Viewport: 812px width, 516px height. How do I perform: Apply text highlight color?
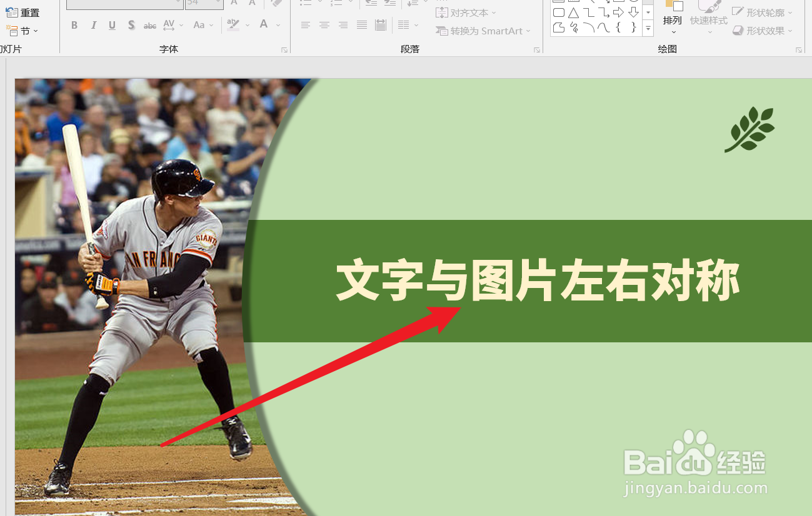coord(233,25)
